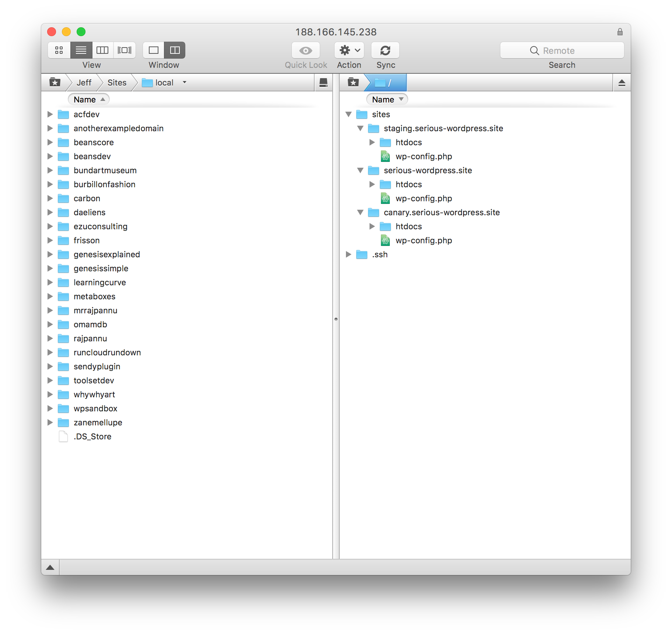Collapse staging.serious-wordpress.site folder
The image size is (672, 634).
[360, 128]
